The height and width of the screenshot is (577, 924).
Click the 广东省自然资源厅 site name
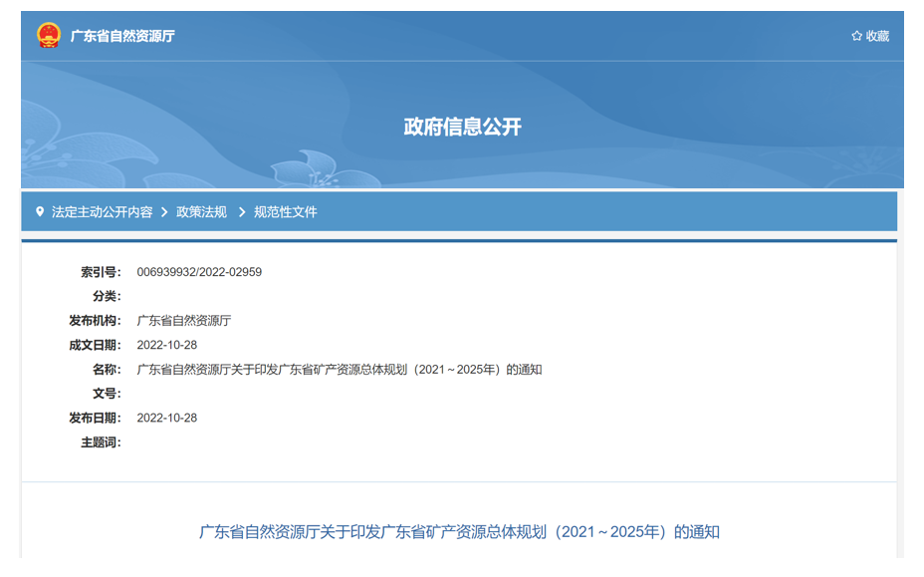click(x=124, y=33)
